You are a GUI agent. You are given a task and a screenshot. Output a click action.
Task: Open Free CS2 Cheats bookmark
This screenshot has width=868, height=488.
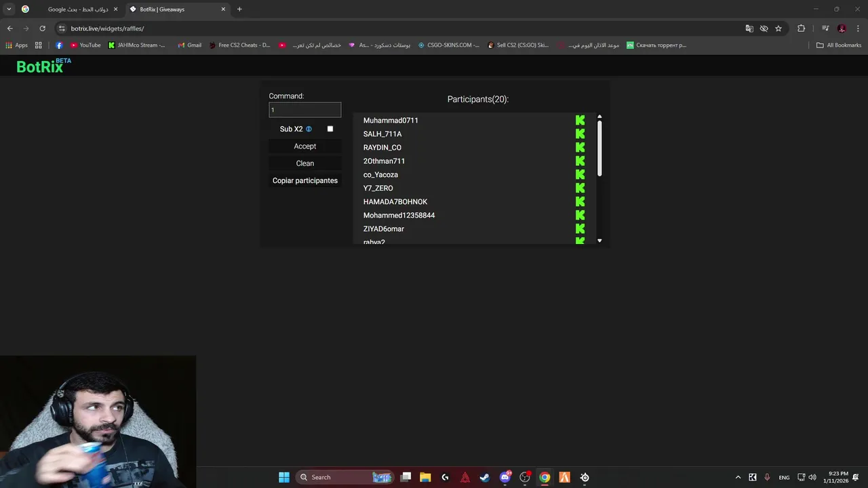coord(239,45)
